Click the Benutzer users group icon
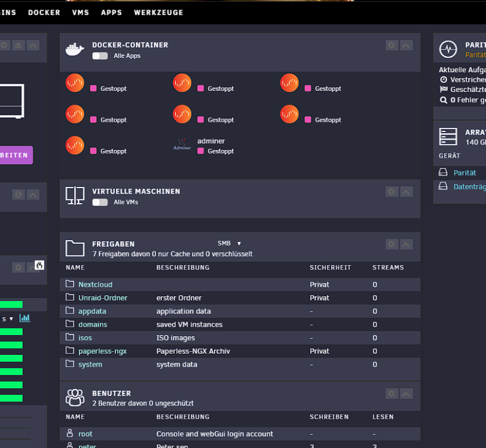Viewport: 486px width, 448px height. tap(75, 397)
